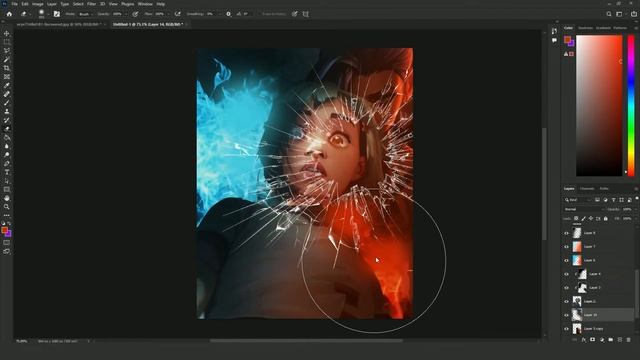The width and height of the screenshot is (640, 360).
Task: Select the Eraser tool in toolbar
Action: pos(7,129)
